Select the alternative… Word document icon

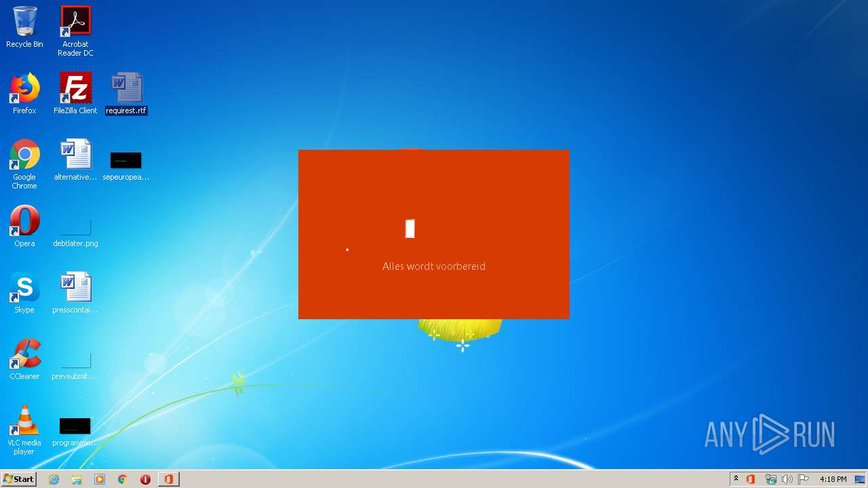(75, 160)
